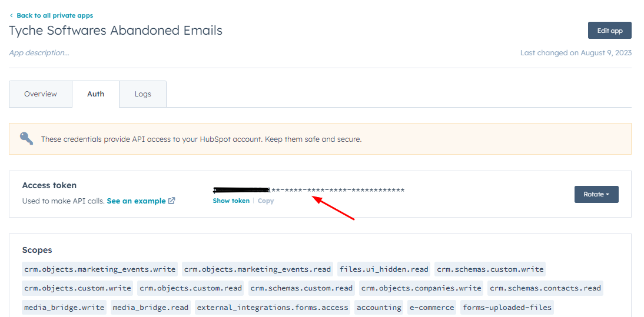Select the media_bridge.read scope tag
The width and height of the screenshot is (644, 317).
150,307
